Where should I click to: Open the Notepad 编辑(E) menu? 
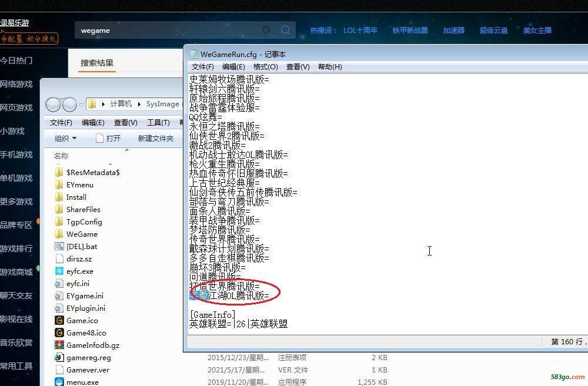(x=233, y=67)
